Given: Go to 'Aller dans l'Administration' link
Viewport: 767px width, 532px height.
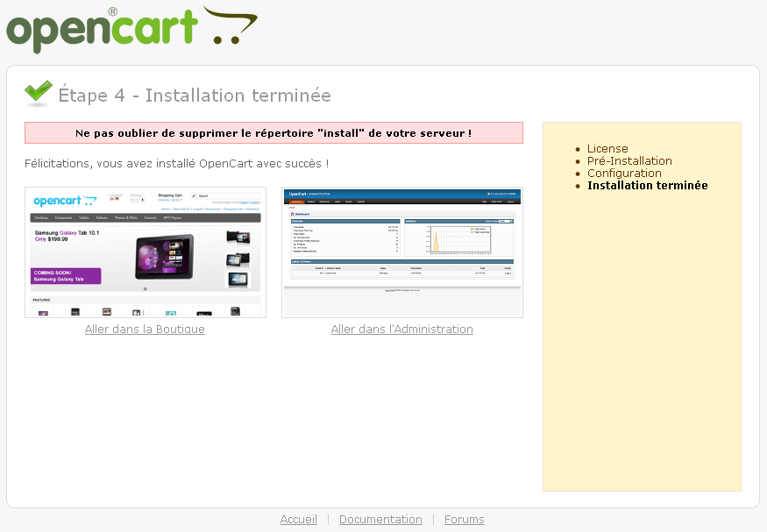Looking at the screenshot, I should 402,330.
